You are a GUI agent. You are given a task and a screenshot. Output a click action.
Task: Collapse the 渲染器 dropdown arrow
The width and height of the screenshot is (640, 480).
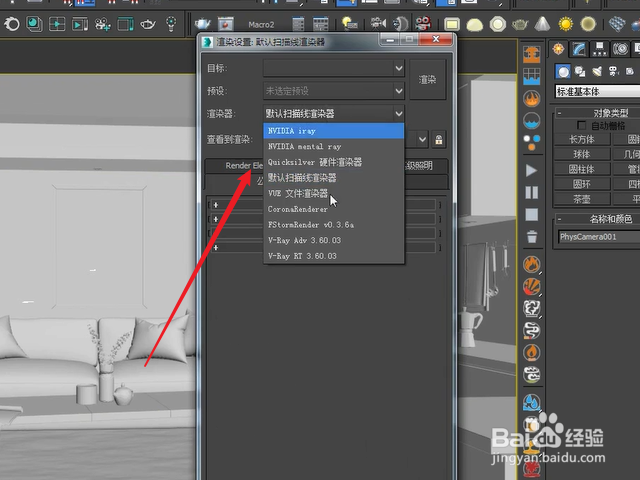tap(399, 113)
